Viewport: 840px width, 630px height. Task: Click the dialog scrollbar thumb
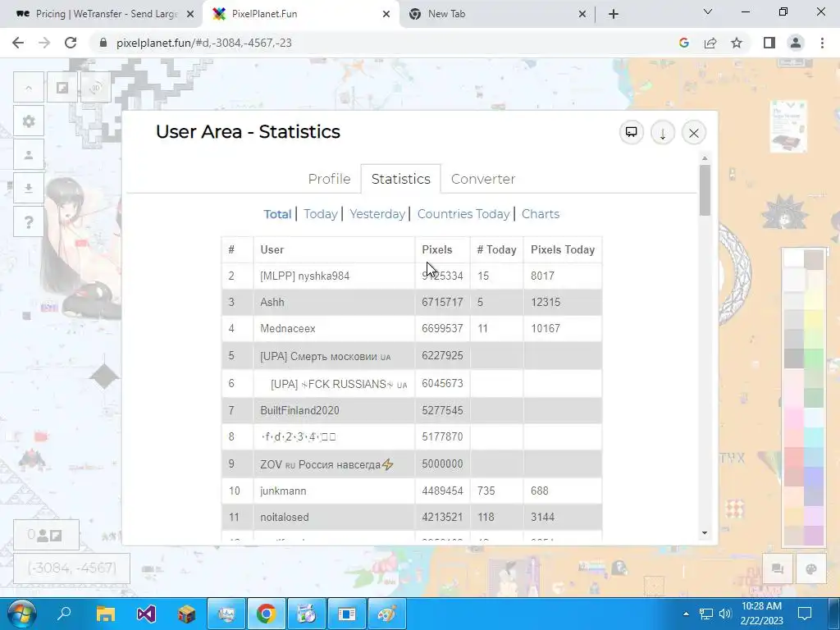[705, 190]
